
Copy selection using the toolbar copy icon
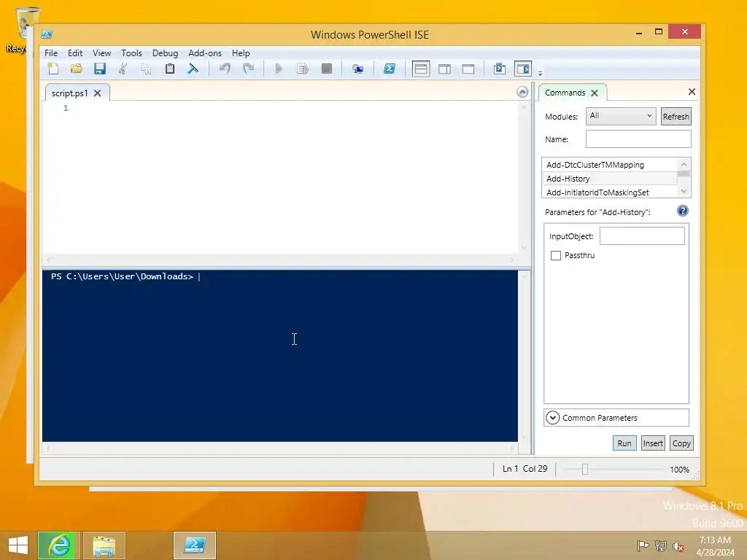(146, 69)
